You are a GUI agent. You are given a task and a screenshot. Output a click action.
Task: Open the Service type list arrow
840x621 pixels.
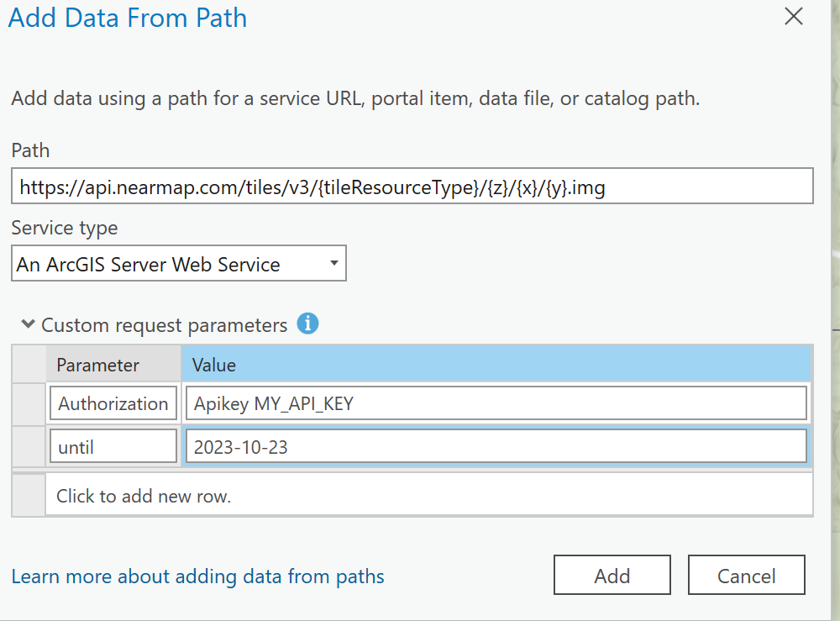tap(333, 263)
